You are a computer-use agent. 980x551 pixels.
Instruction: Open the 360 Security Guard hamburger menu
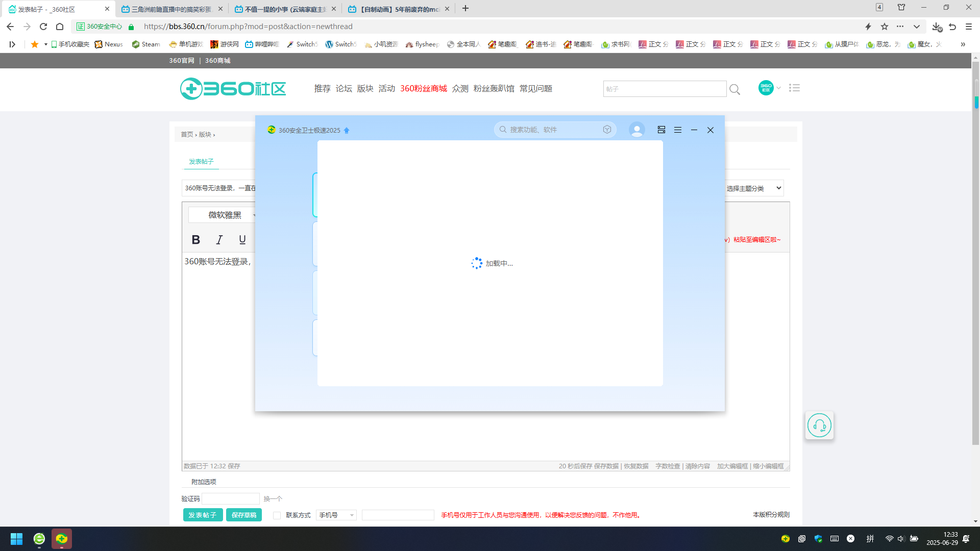pos(678,130)
